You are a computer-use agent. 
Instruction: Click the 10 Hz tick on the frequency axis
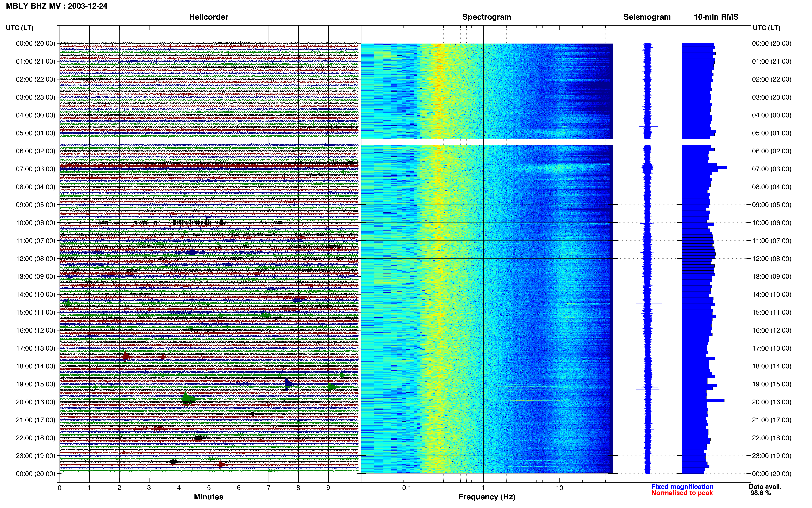coord(559,487)
